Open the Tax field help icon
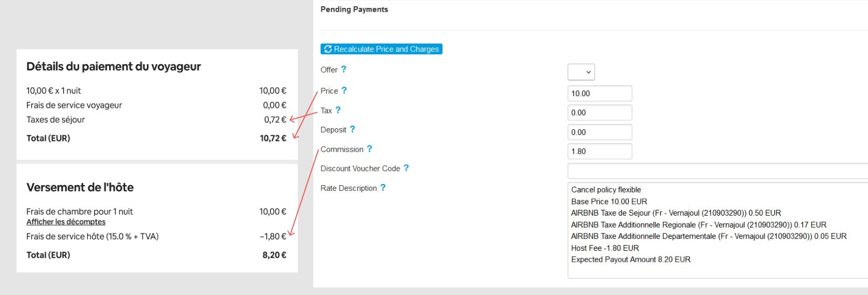 338,110
